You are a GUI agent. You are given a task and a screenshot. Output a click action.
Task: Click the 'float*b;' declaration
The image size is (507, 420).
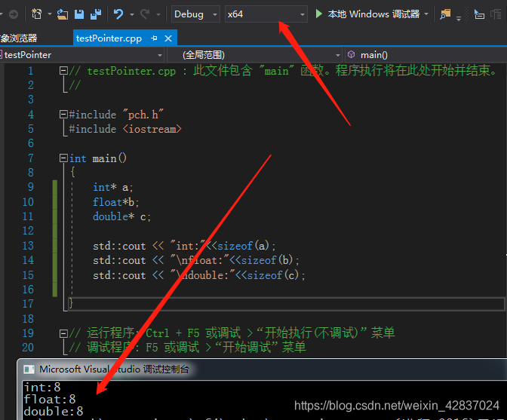[x=115, y=202]
